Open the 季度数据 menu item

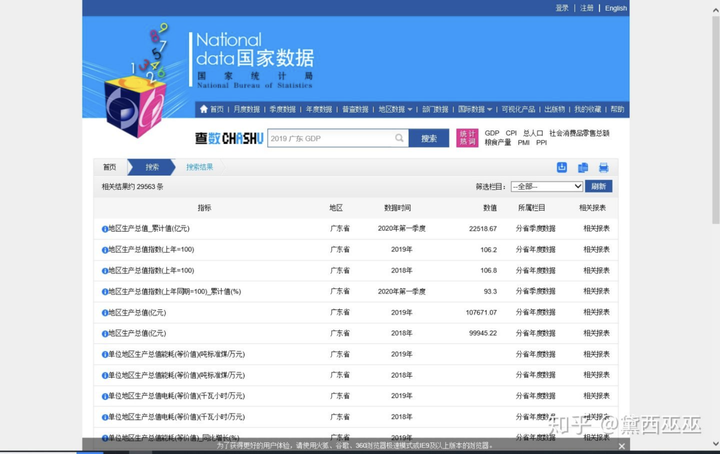tap(282, 109)
